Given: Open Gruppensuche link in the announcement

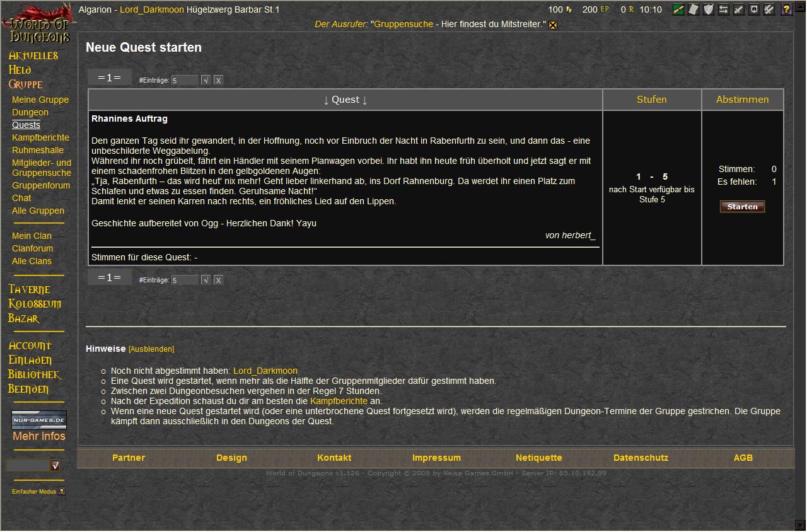Looking at the screenshot, I should coord(403,24).
